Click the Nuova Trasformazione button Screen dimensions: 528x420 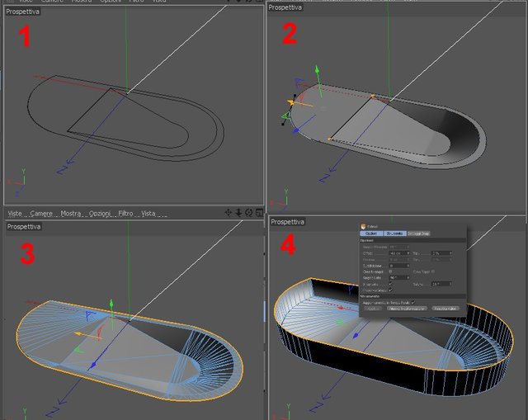(x=407, y=308)
